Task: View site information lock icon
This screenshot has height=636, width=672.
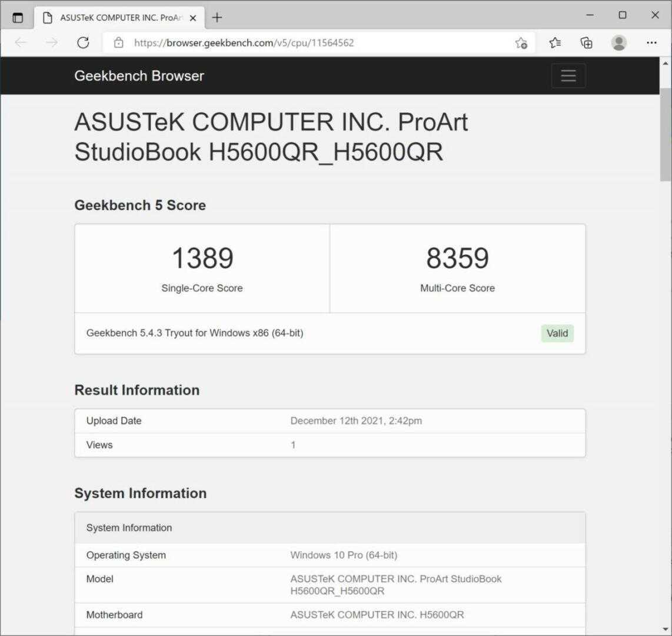Action: (x=119, y=42)
